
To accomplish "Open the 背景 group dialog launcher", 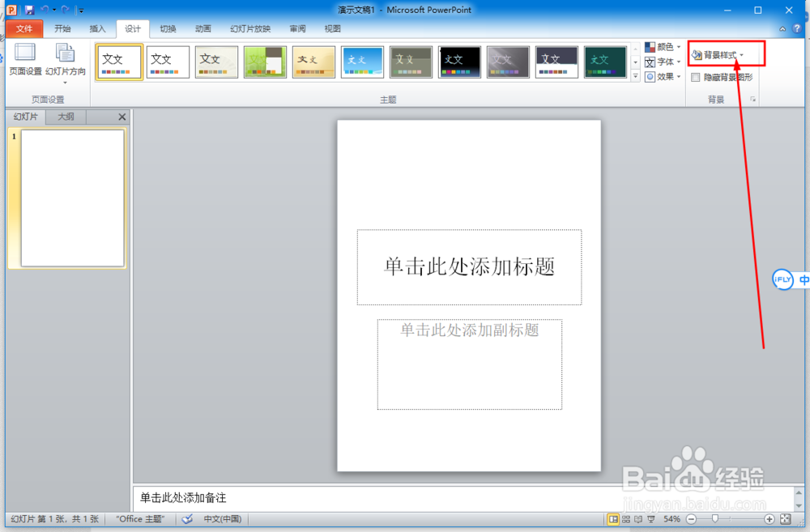I will tap(752, 99).
